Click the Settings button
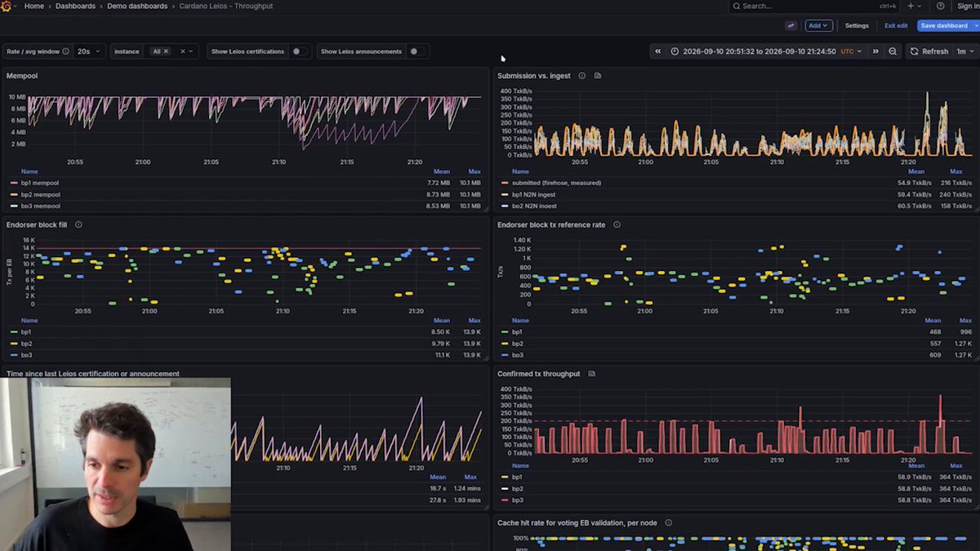The image size is (980, 551). point(857,25)
